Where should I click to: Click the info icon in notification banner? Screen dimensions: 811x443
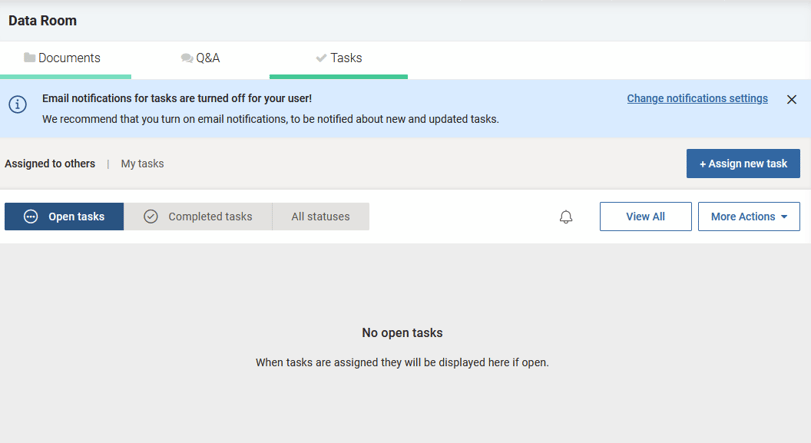tap(17, 104)
